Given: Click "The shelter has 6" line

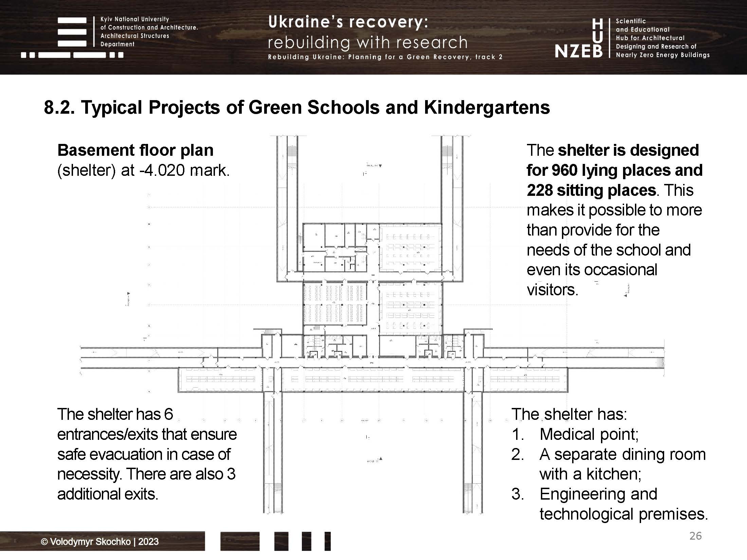Looking at the screenshot, I should click(x=115, y=414).
